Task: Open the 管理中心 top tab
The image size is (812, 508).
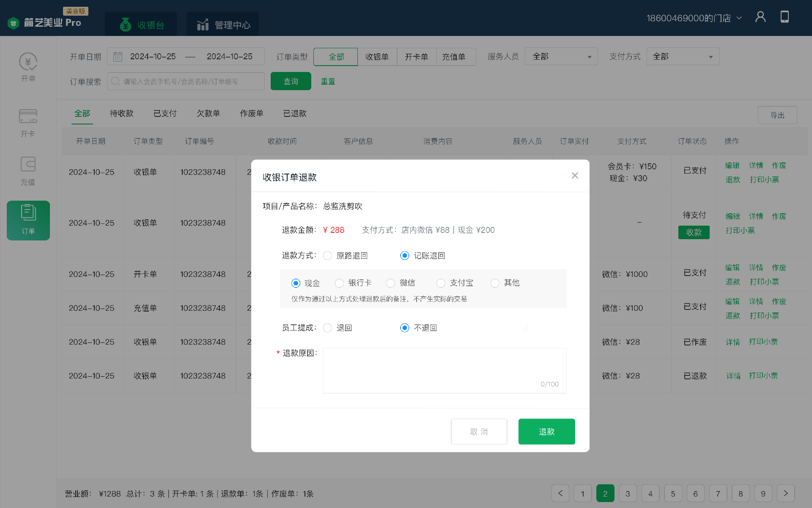Action: pos(223,25)
